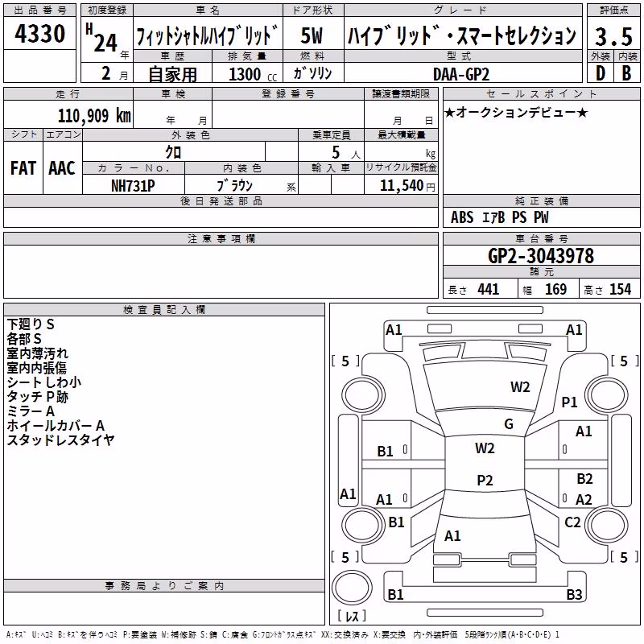Screen dimensions: 644x644
Task: Click the model code DAA-GP2
Action: [461, 74]
